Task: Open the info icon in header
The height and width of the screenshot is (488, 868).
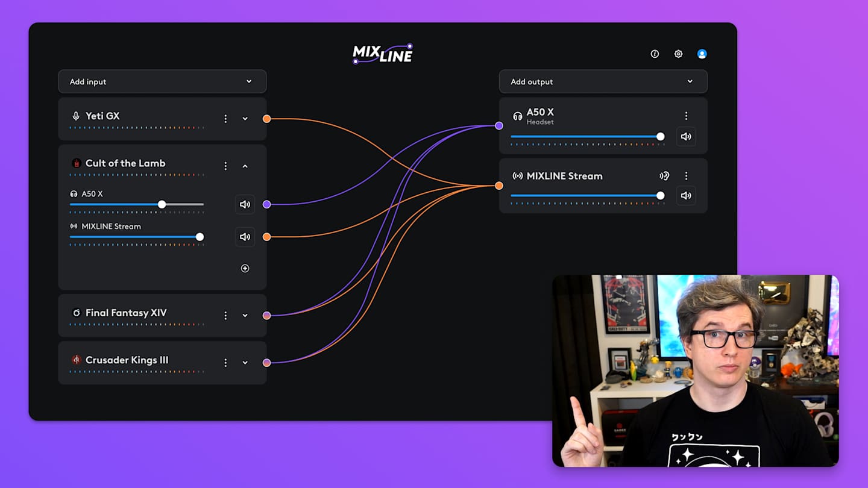Action: click(x=655, y=54)
